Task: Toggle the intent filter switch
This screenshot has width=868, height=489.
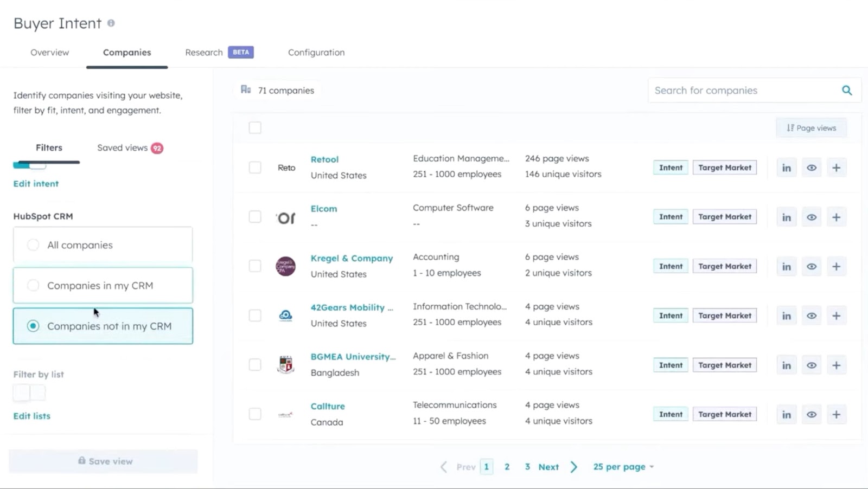Action: [x=29, y=165]
